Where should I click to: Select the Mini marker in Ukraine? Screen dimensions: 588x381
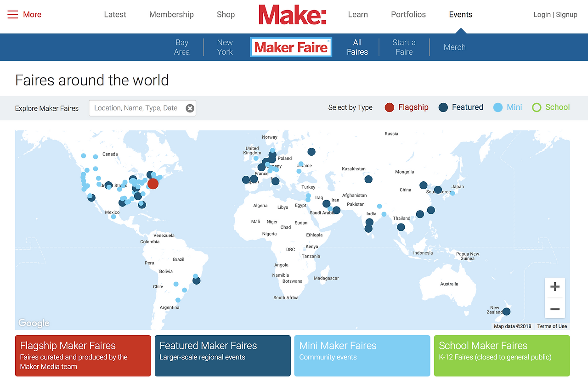[x=301, y=164]
